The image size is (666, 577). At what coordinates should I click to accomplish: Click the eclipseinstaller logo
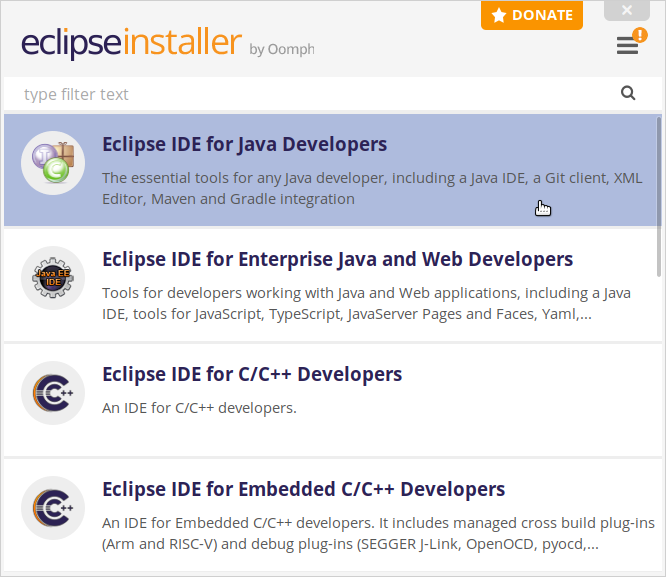(x=131, y=44)
